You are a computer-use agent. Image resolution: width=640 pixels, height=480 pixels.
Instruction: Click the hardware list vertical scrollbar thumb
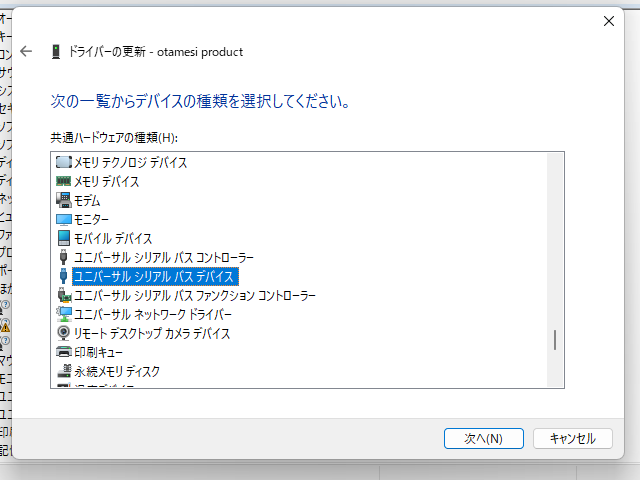pyautogui.click(x=555, y=340)
